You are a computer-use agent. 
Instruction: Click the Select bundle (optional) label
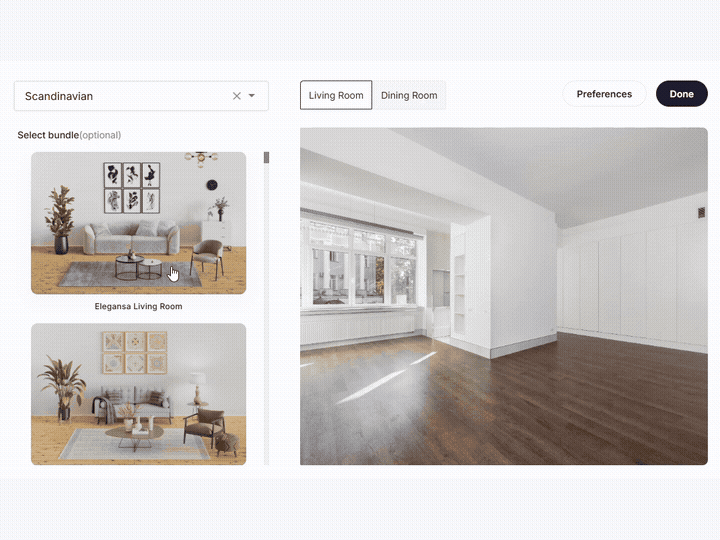coord(69,135)
